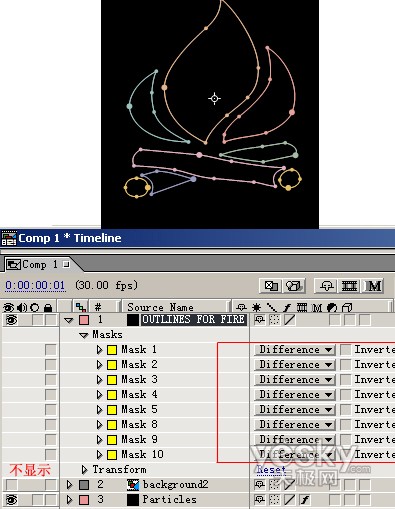Enable Frame Blending filmstrip button in timeline toolbar

(x=349, y=286)
